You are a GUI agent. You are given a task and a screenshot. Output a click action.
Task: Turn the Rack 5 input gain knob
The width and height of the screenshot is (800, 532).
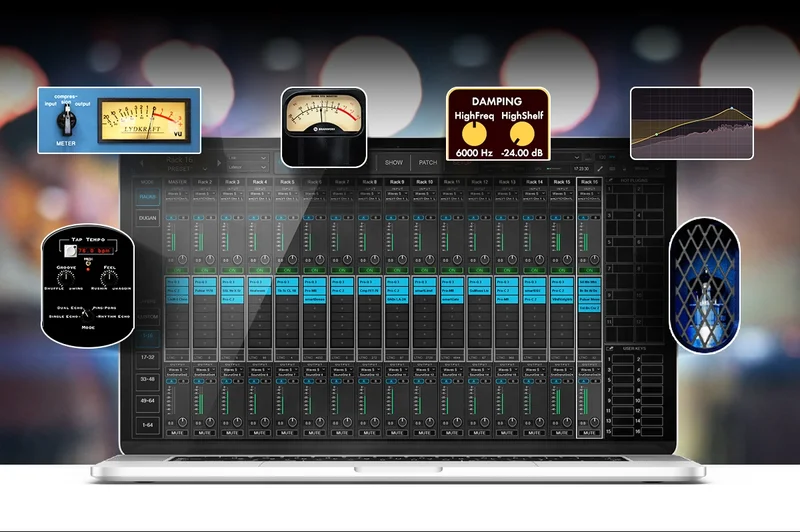coord(292,260)
